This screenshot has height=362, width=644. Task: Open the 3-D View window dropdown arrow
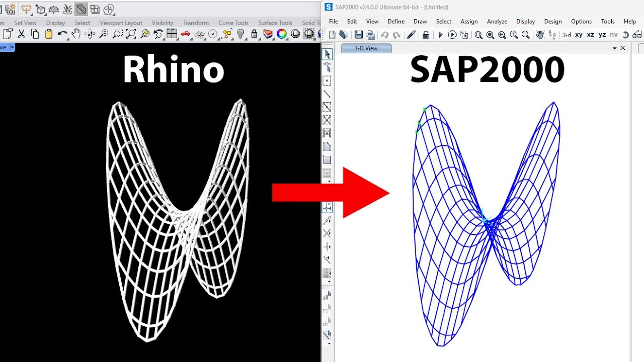point(614,48)
